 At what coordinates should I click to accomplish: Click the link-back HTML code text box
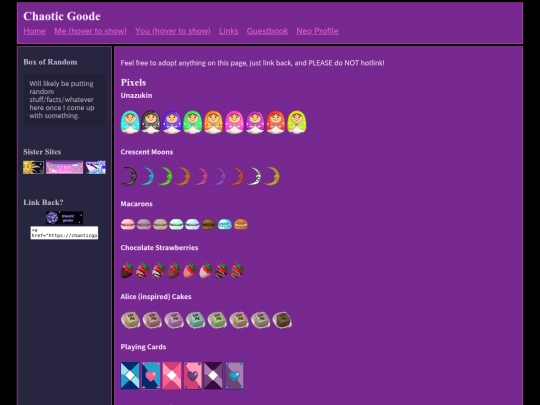click(64, 233)
